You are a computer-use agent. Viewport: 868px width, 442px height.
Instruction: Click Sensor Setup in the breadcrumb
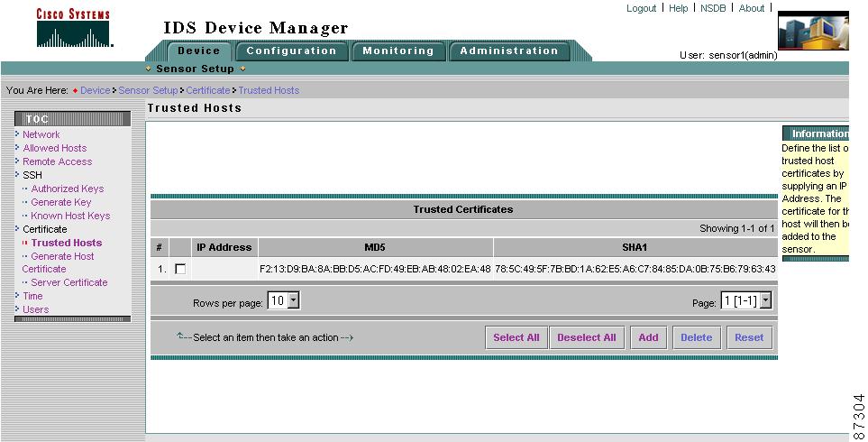(x=148, y=90)
